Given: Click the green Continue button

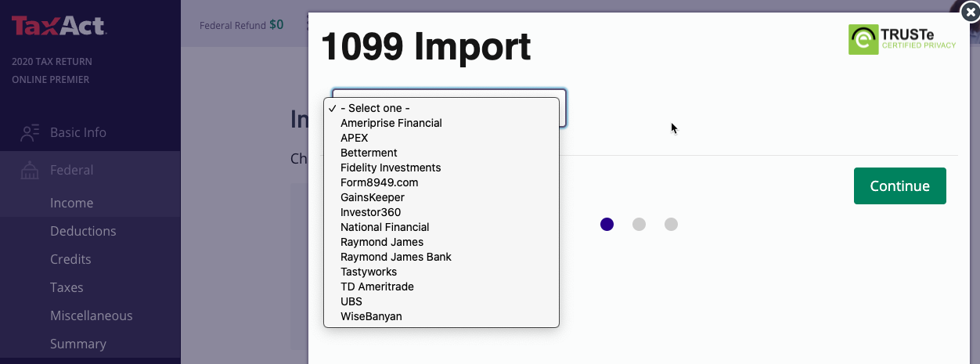Looking at the screenshot, I should 900,186.
